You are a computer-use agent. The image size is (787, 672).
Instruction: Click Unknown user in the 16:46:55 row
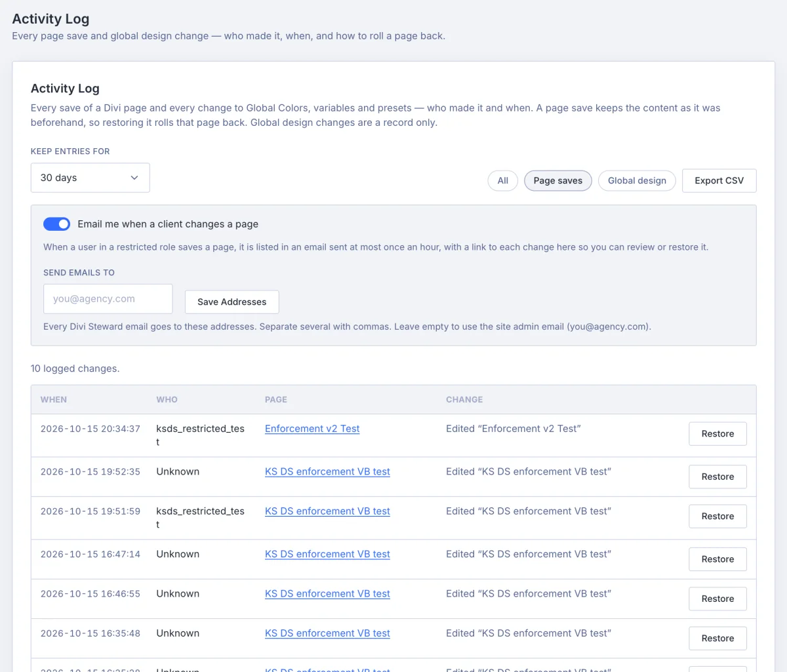[x=178, y=594]
